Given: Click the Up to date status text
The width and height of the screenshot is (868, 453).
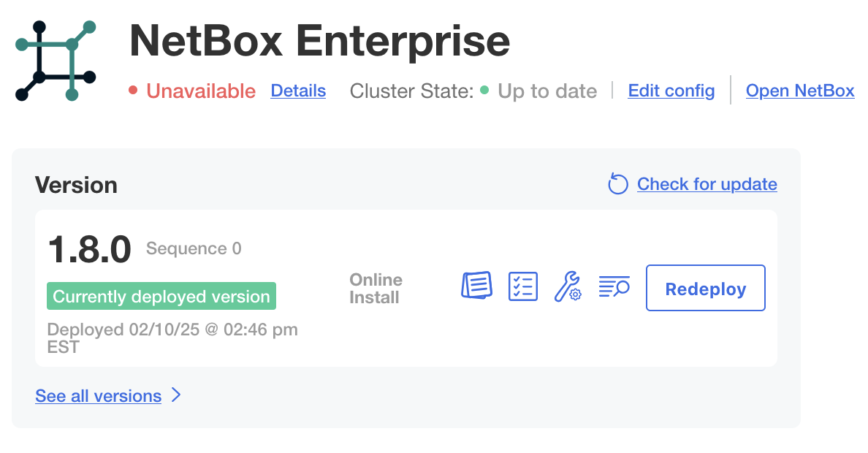Looking at the screenshot, I should click(547, 91).
